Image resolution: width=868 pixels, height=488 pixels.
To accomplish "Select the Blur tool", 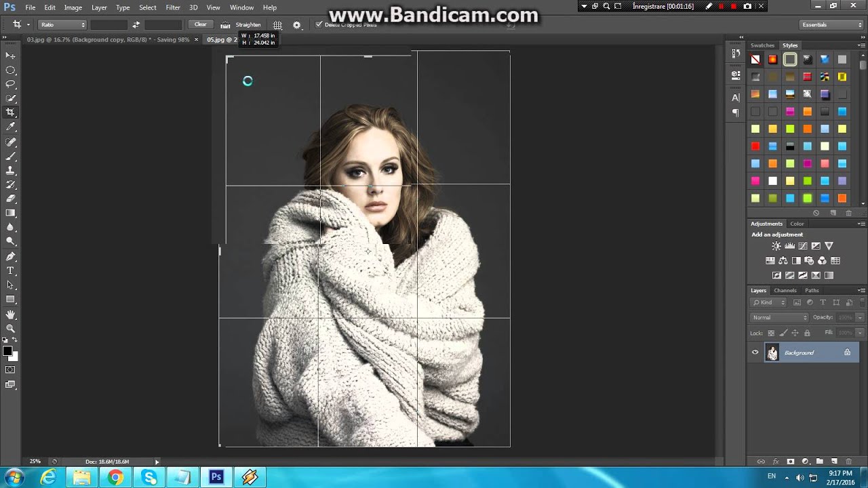I will pos(10,227).
